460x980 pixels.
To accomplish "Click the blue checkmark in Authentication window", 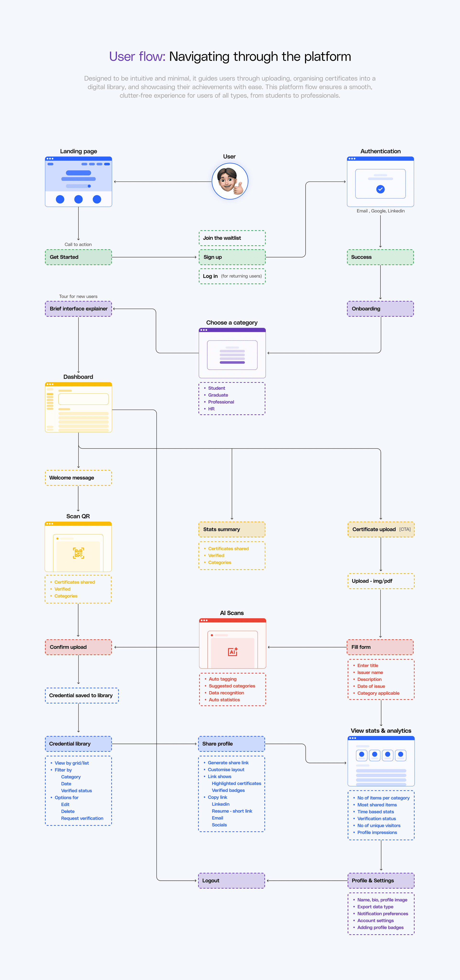I will (380, 189).
